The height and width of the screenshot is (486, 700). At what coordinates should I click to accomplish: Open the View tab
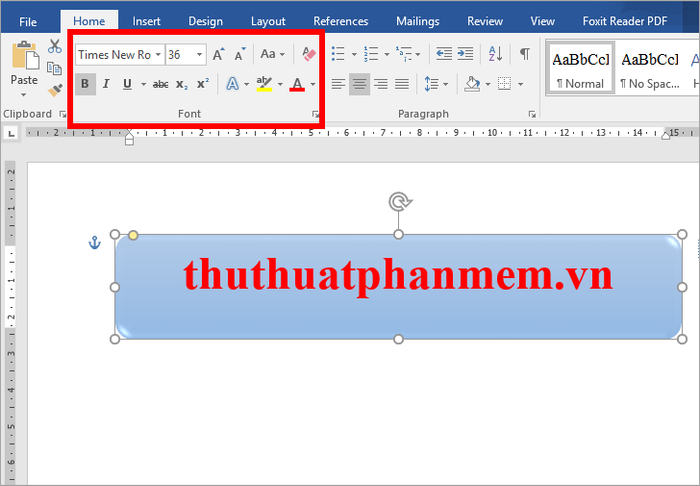[x=542, y=21]
